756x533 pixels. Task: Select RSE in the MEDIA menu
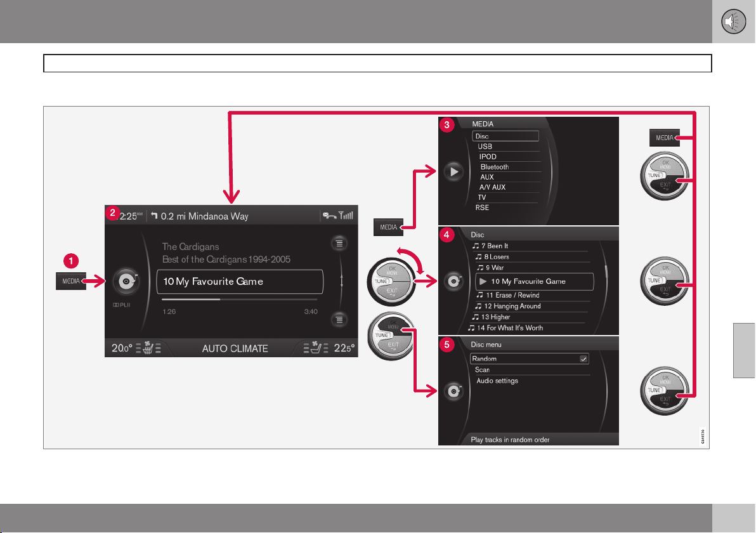click(482, 207)
